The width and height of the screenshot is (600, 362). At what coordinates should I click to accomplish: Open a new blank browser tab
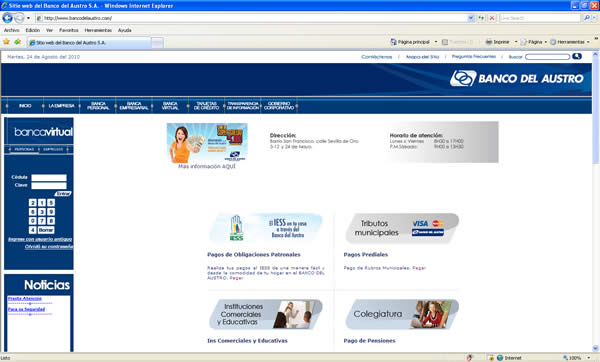tap(157, 43)
